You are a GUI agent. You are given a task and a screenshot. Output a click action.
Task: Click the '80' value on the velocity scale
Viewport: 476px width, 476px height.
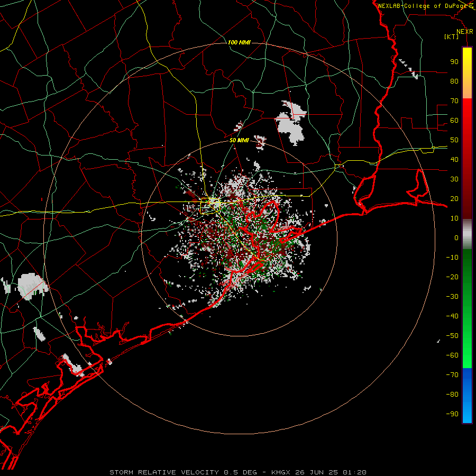coord(454,81)
